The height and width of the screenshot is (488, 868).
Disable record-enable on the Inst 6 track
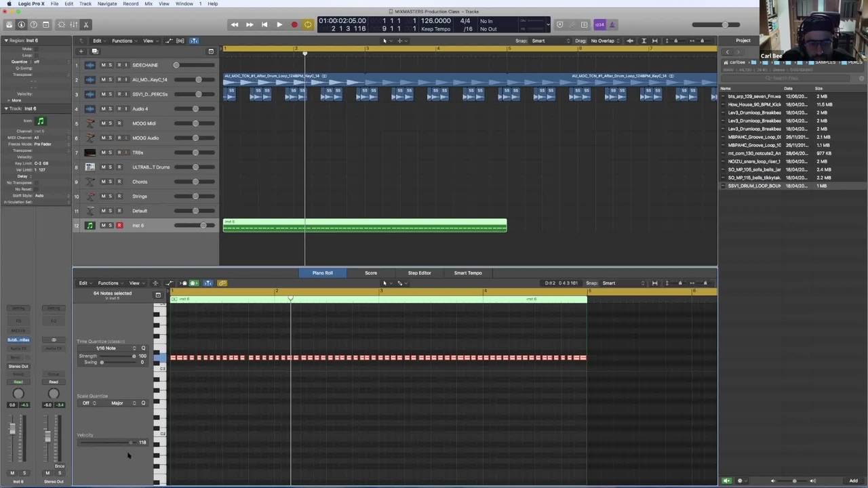(x=119, y=225)
